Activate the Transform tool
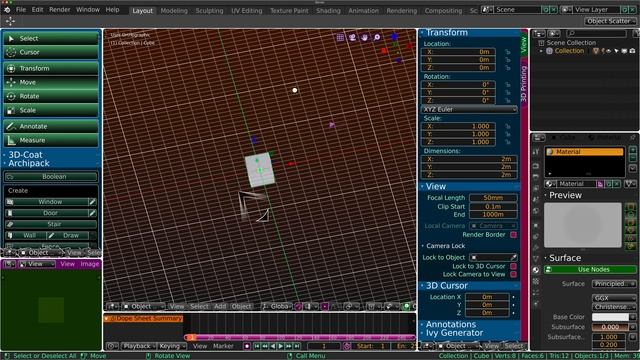The width and height of the screenshot is (640, 360). click(51, 69)
